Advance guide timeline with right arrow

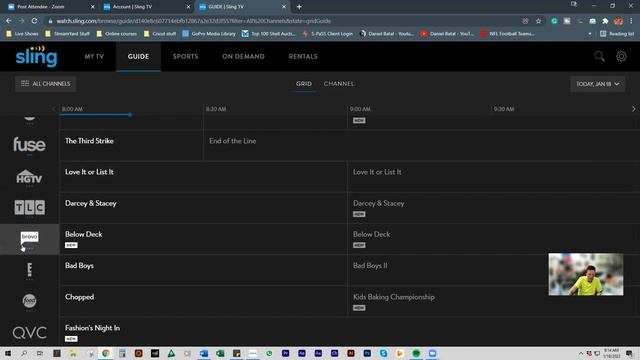(x=633, y=109)
